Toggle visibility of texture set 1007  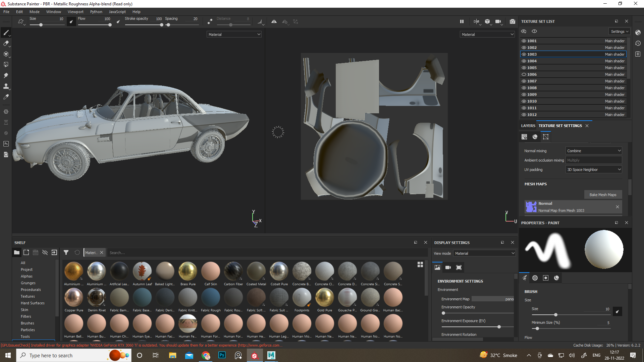point(524,81)
